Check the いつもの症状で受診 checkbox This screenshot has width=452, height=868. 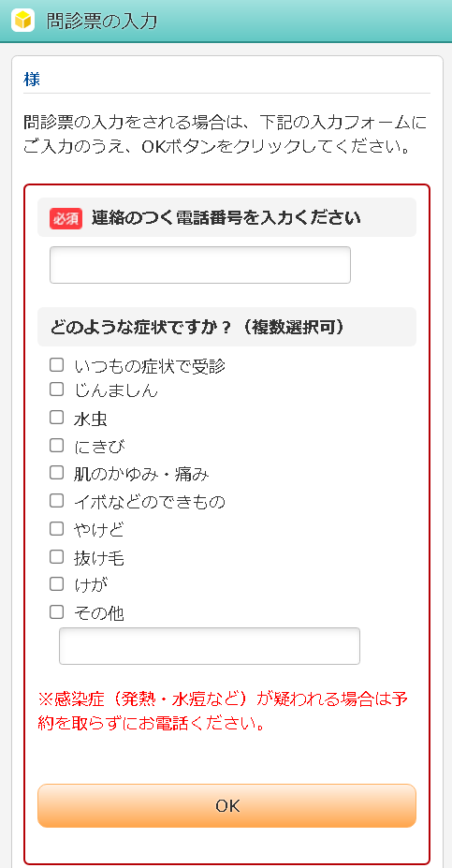click(57, 365)
